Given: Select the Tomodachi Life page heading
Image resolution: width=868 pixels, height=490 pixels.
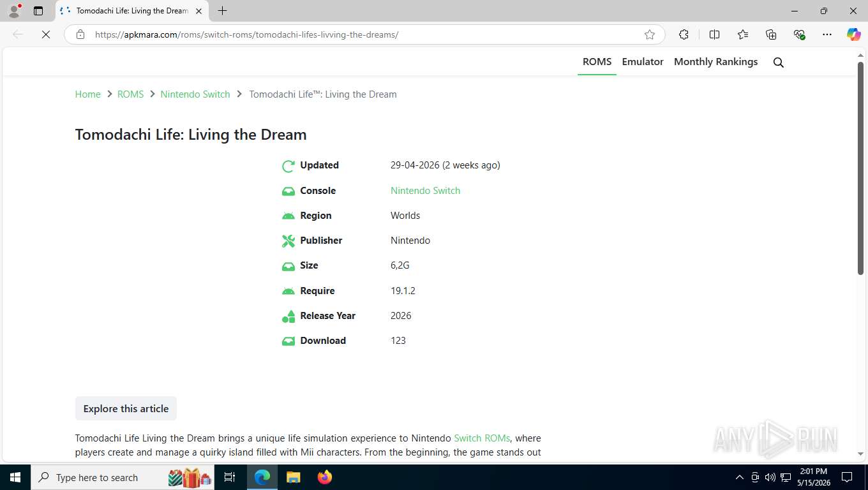Looking at the screenshot, I should [191, 135].
